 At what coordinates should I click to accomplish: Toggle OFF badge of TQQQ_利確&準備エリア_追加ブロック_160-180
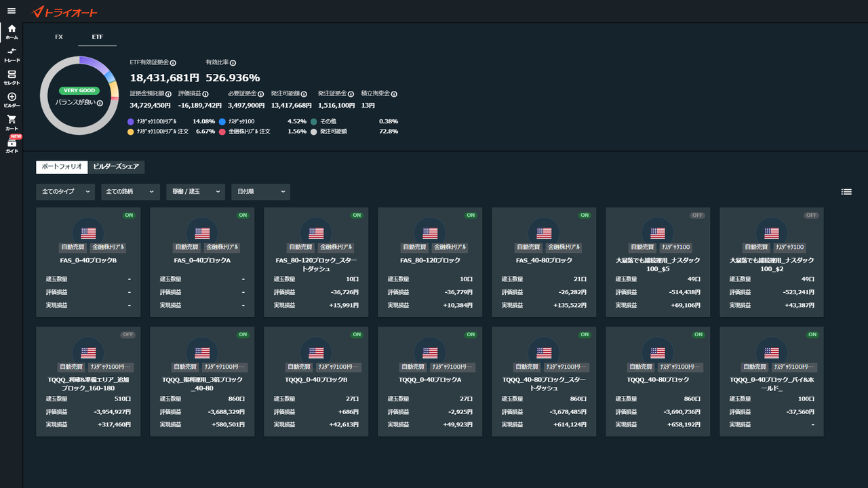tap(128, 334)
